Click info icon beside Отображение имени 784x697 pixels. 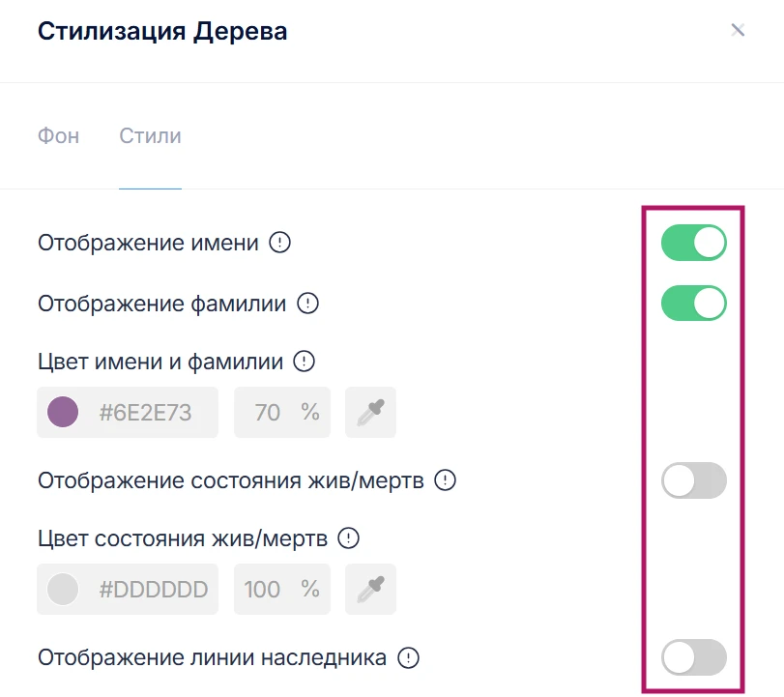click(x=279, y=243)
